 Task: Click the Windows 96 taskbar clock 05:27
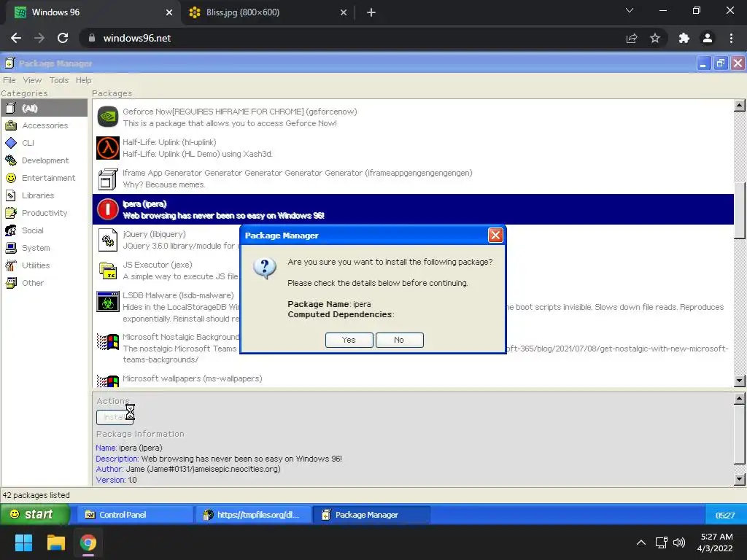[x=725, y=516]
